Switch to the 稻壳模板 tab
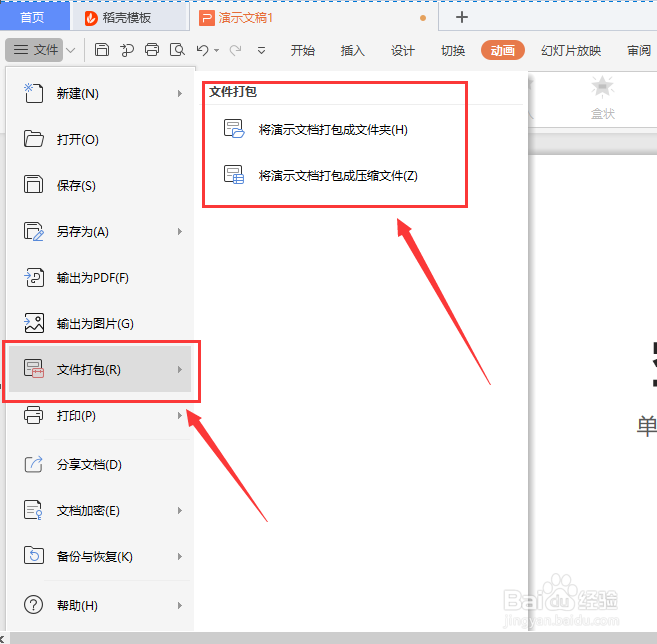 tap(130, 18)
